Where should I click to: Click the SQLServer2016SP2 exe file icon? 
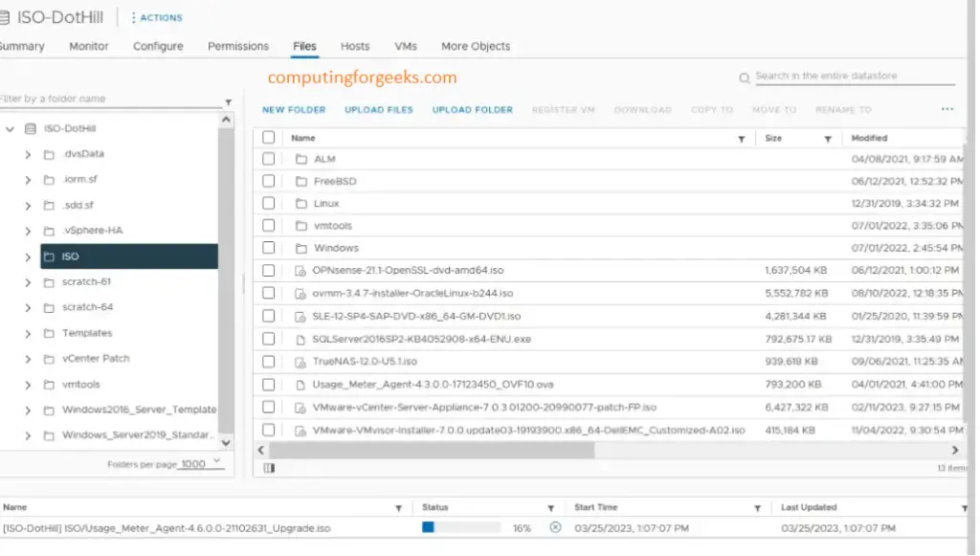pos(300,339)
